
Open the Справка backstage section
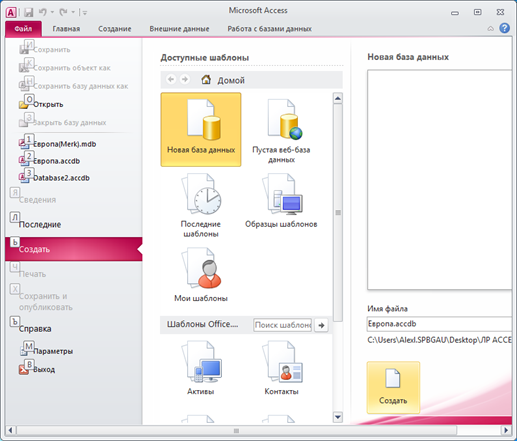35,329
